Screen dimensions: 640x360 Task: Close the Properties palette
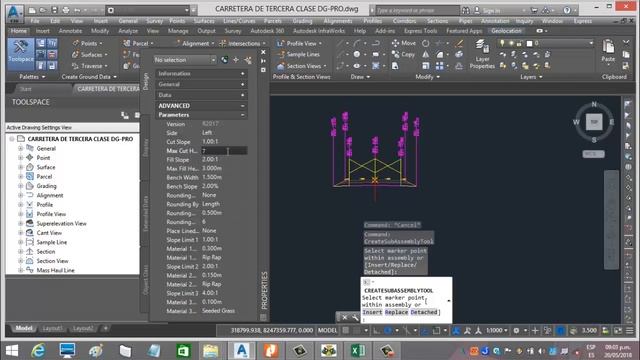coord(263,52)
